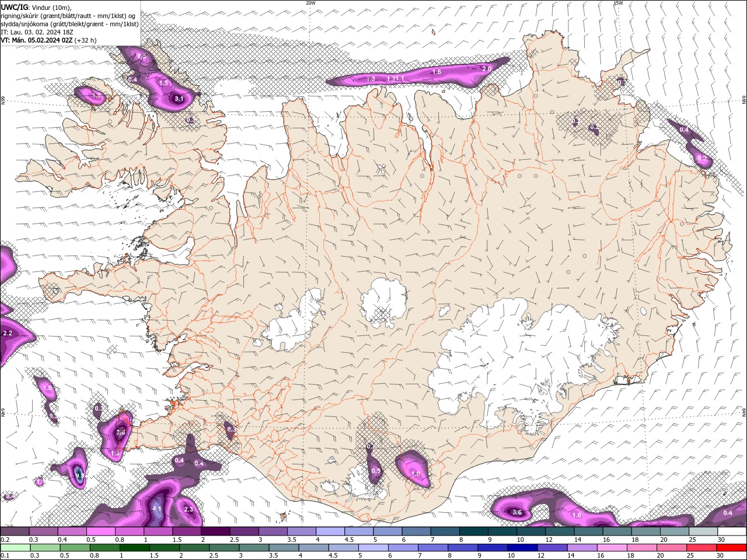This screenshot has height=560, width=747.
Task: Click the 3.6 value off the southeast coast
Action: (x=516, y=512)
